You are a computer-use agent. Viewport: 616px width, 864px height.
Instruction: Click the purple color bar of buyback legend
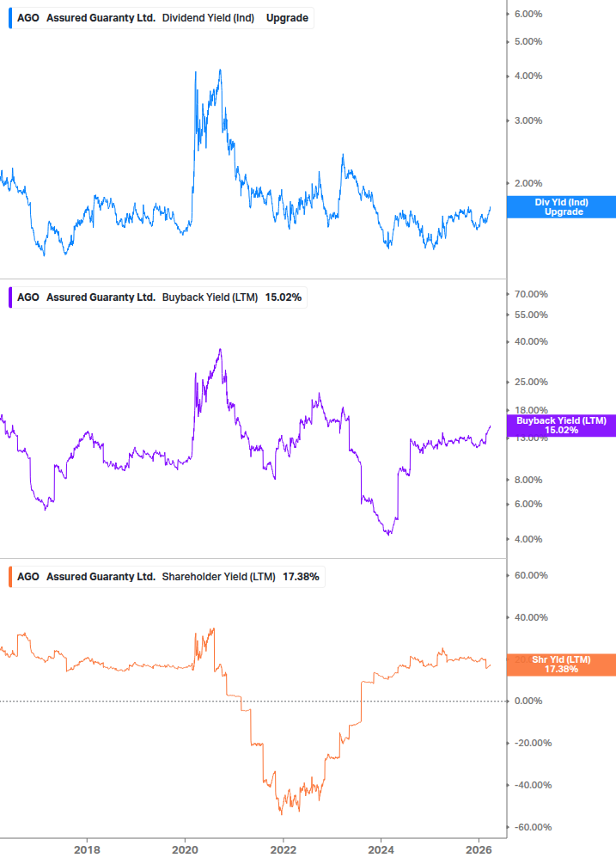coord(10,297)
